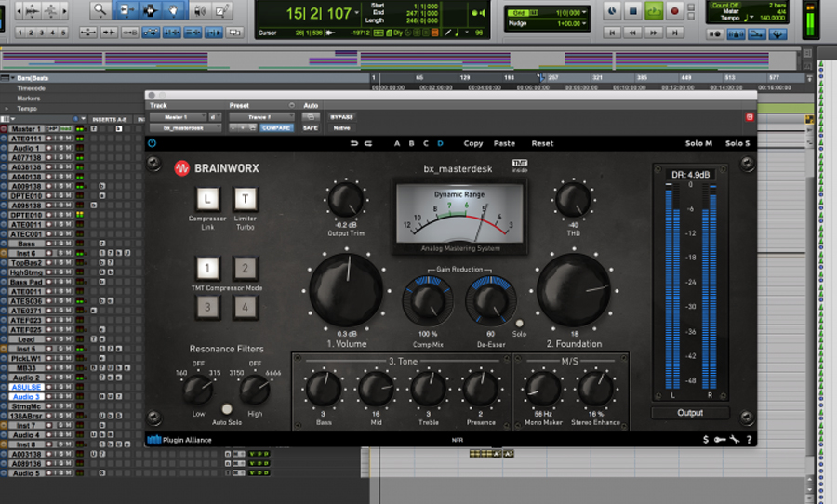The image size is (837, 504).
Task: Open plugin help question mark icon
Action: 749,439
